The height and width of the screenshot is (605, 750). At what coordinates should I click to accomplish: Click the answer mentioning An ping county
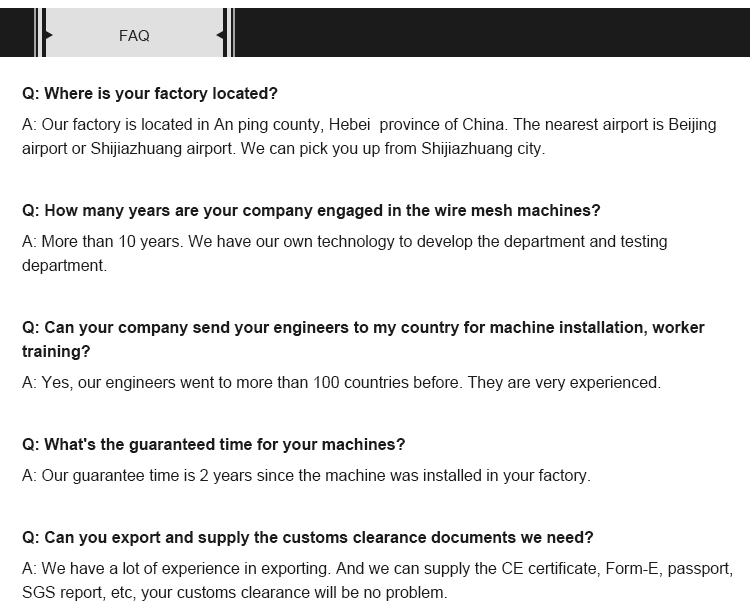369,136
